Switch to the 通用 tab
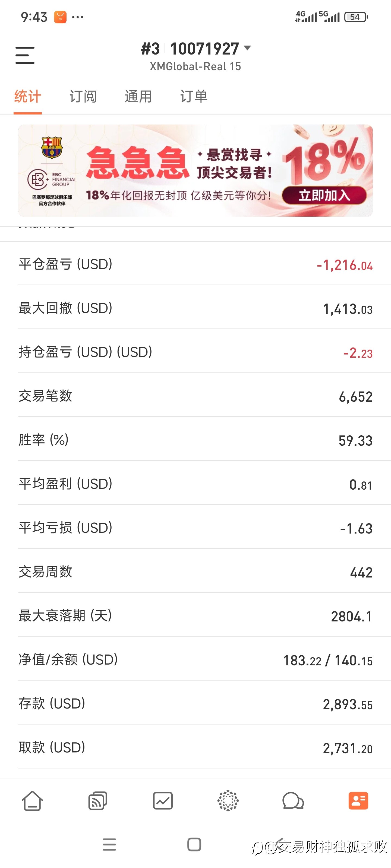Image resolution: width=391 pixels, height=868 pixels. click(x=138, y=97)
